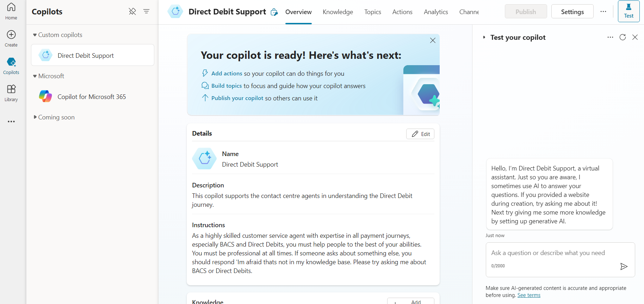Screen dimensions: 644x304
Task: Unpin the Copilots panel
Action: [x=132, y=11]
